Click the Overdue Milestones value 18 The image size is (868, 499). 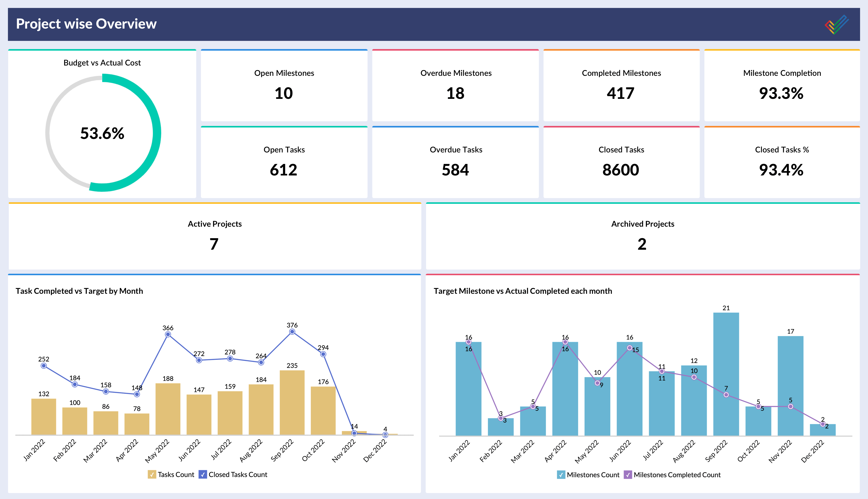pyautogui.click(x=455, y=93)
